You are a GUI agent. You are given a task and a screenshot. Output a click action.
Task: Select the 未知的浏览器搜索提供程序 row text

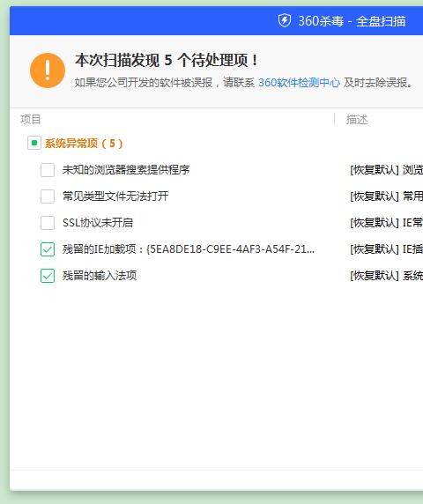coord(126,170)
